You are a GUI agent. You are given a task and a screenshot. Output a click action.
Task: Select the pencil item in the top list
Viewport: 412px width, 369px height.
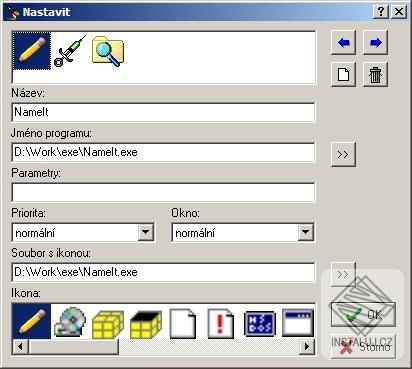click(x=32, y=51)
